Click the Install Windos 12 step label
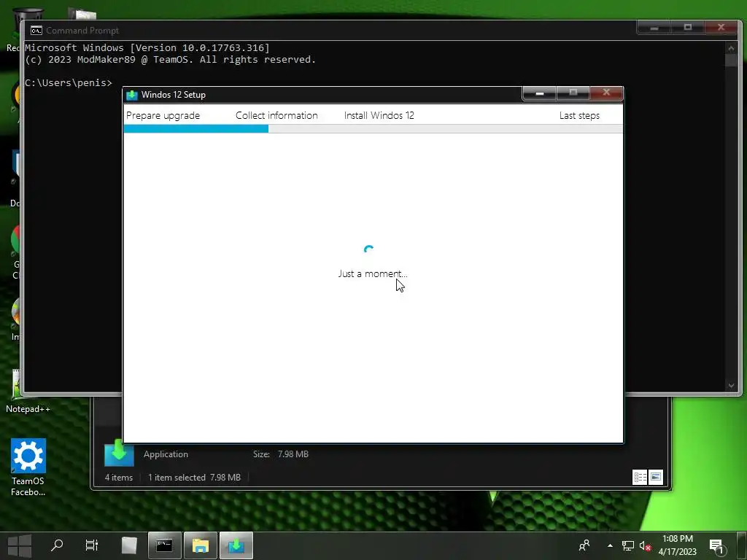This screenshot has width=747, height=560. (379, 116)
